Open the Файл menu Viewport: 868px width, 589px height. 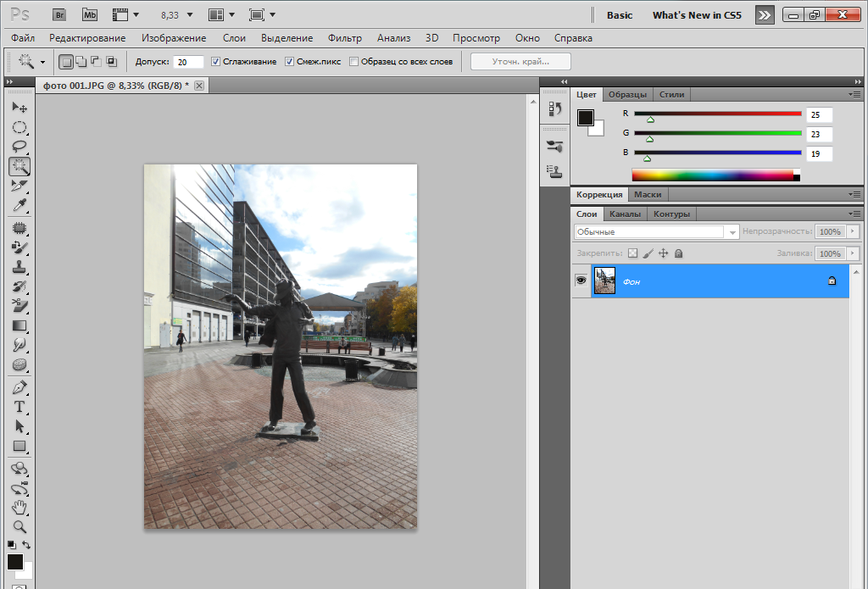coord(23,37)
